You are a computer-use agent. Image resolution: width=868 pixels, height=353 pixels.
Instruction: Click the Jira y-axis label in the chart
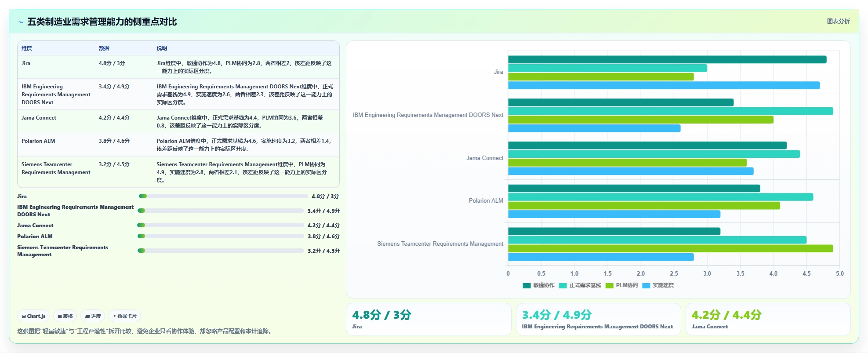point(498,72)
